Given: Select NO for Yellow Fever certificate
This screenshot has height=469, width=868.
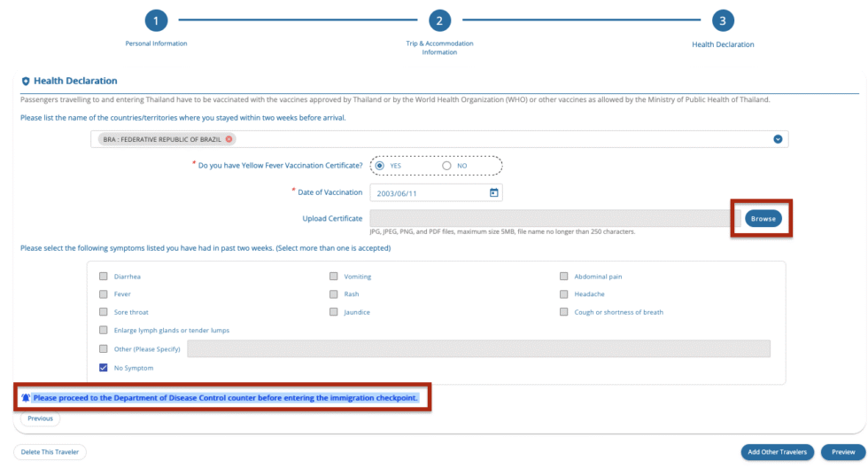Looking at the screenshot, I should coord(446,166).
